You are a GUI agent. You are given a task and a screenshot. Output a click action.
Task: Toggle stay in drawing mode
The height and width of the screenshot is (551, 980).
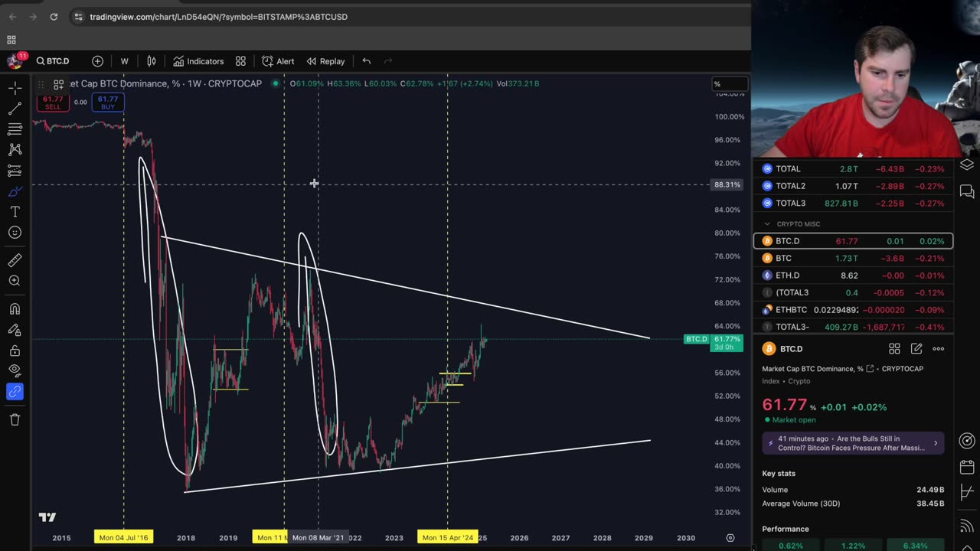click(15, 330)
